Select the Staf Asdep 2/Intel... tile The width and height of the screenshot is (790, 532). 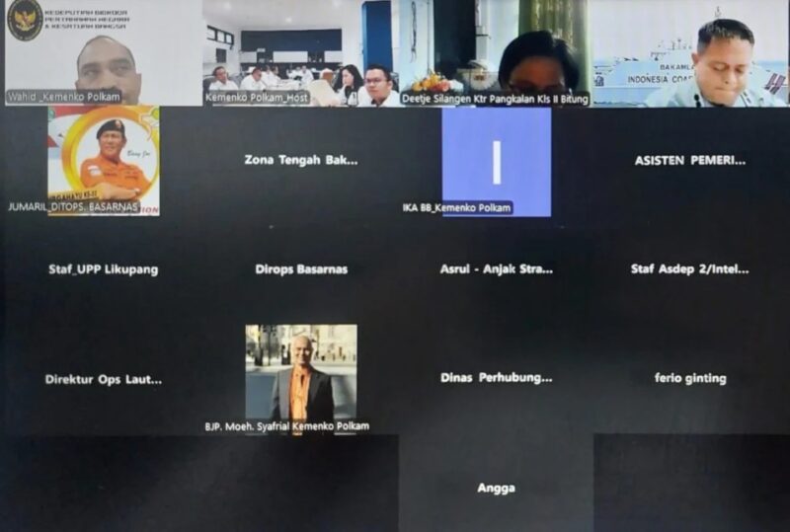click(690, 269)
